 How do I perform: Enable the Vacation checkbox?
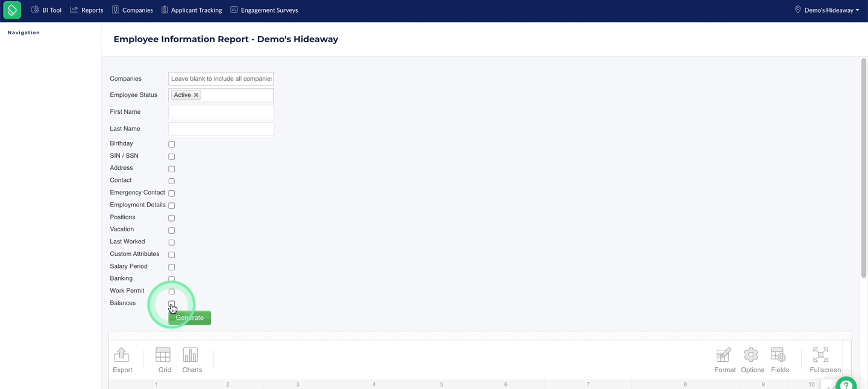click(172, 231)
